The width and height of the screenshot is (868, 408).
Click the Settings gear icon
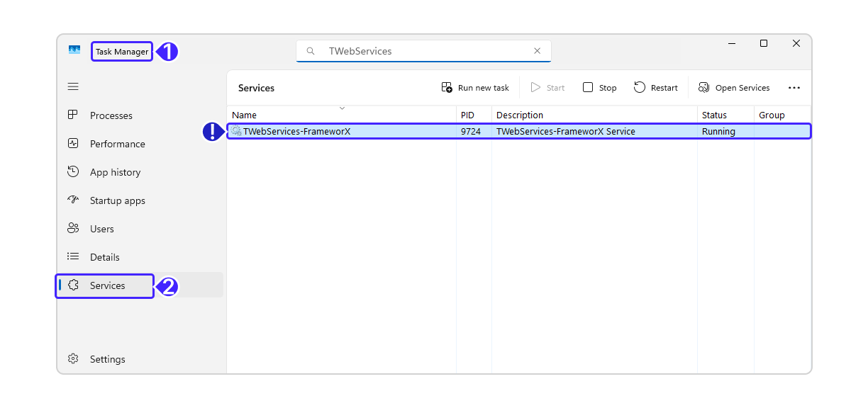[73, 358]
